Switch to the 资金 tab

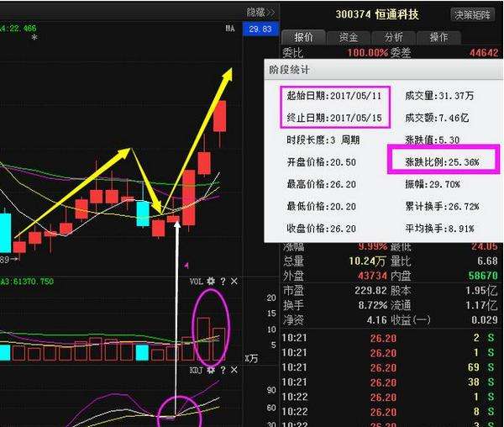tap(348, 38)
